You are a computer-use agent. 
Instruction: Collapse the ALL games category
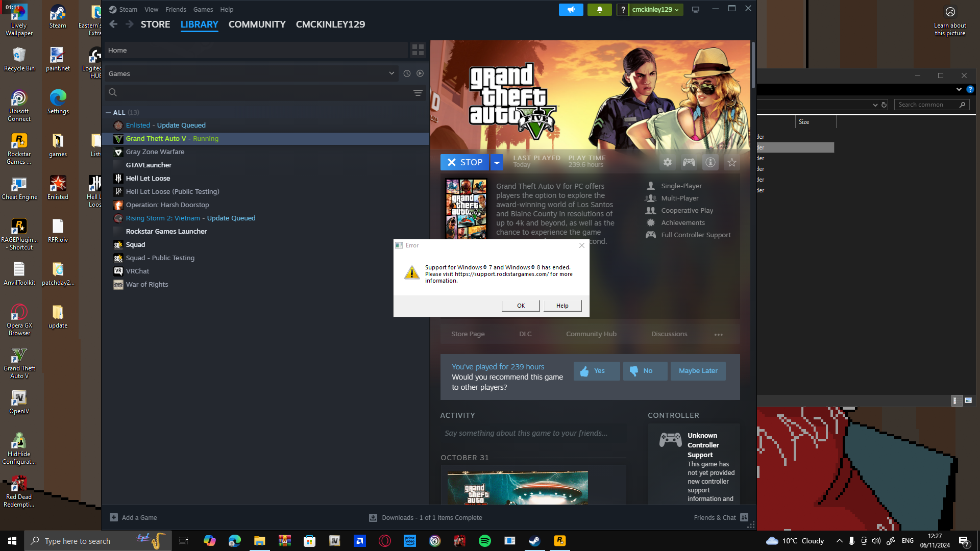108,112
